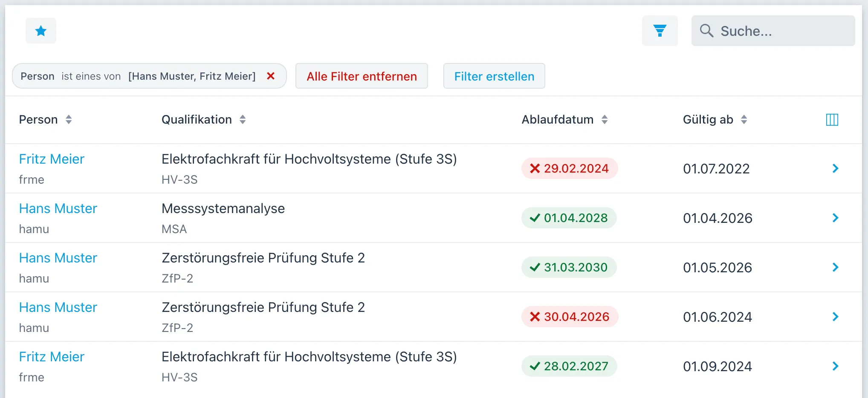This screenshot has width=868, height=398.
Task: Expand row chevron for 01.09.2024 entry
Action: [x=835, y=366]
